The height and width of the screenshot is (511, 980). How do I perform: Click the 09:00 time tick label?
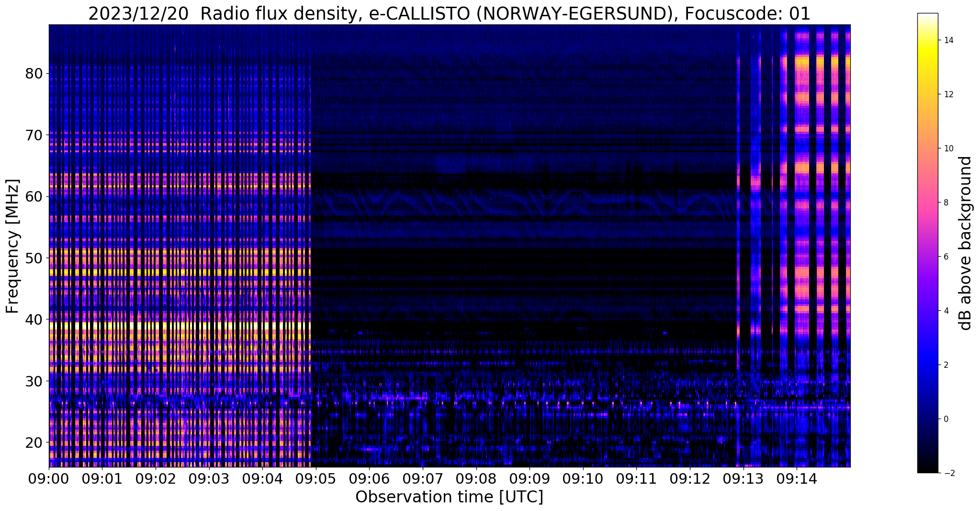[x=49, y=478]
